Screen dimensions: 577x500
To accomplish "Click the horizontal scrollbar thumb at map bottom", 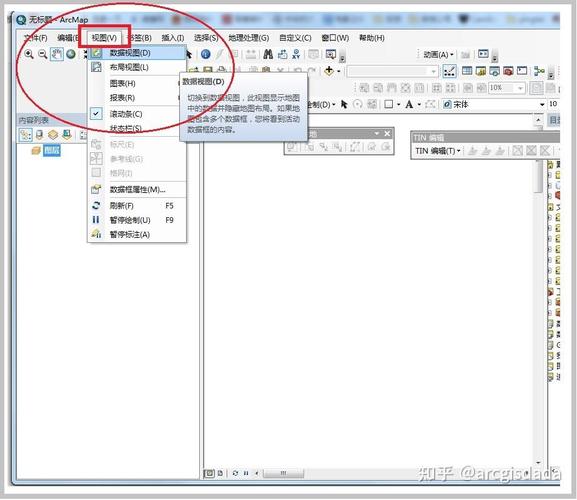I will 283,473.
